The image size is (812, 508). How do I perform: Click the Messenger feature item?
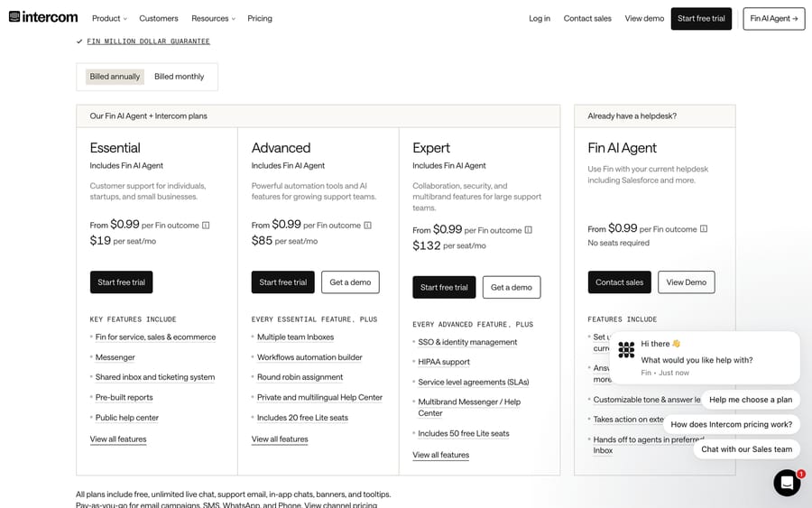[x=115, y=357]
